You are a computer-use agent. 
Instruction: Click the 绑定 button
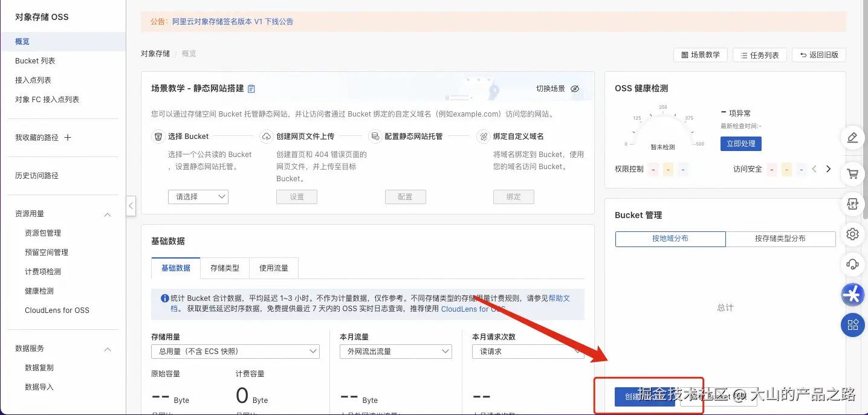coord(514,197)
